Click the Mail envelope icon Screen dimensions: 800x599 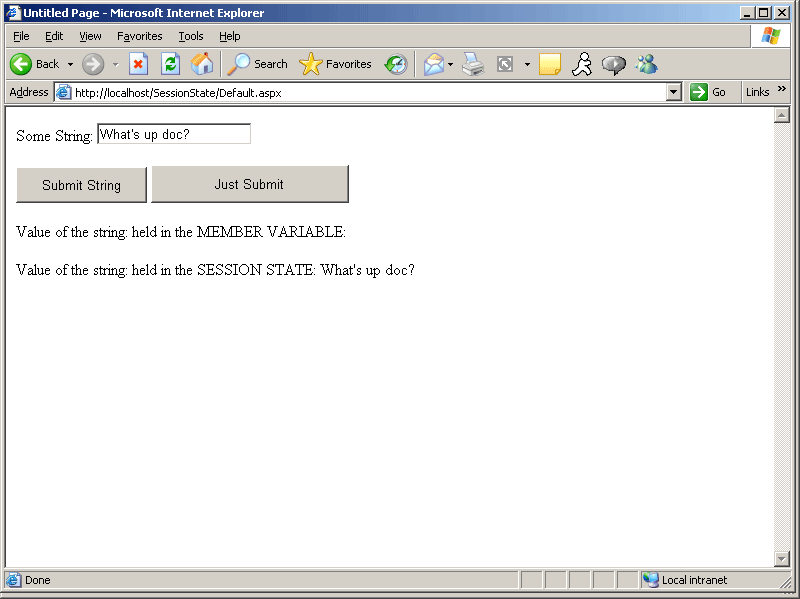point(434,64)
